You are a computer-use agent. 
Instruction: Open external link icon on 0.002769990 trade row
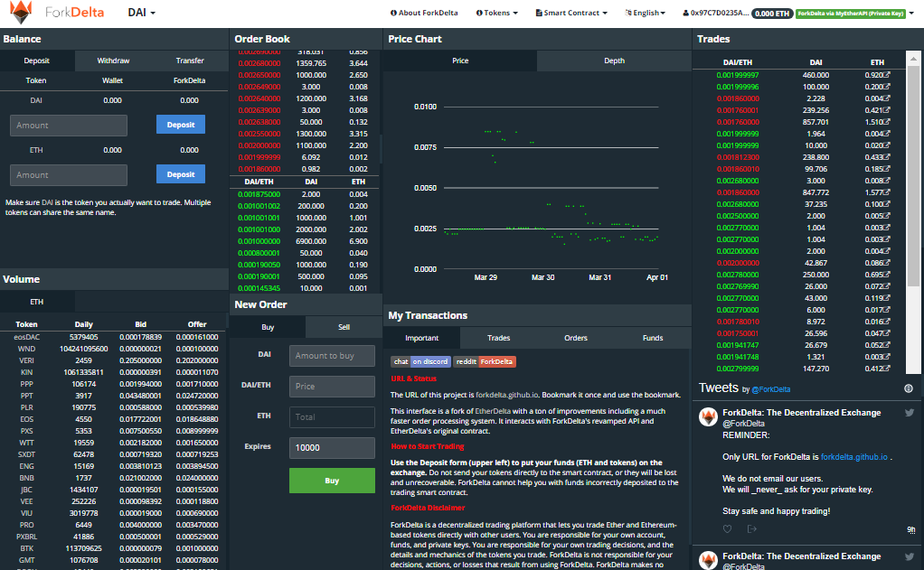pos(887,286)
